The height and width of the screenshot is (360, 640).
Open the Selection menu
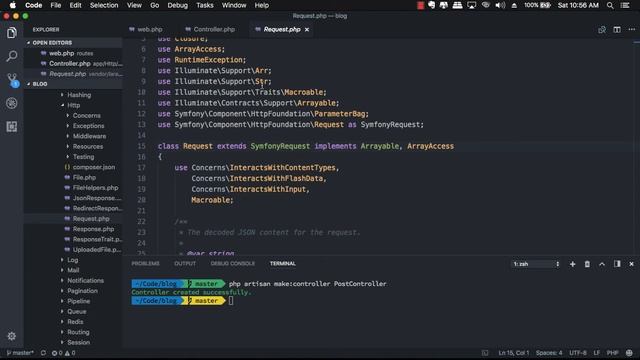point(104,5)
